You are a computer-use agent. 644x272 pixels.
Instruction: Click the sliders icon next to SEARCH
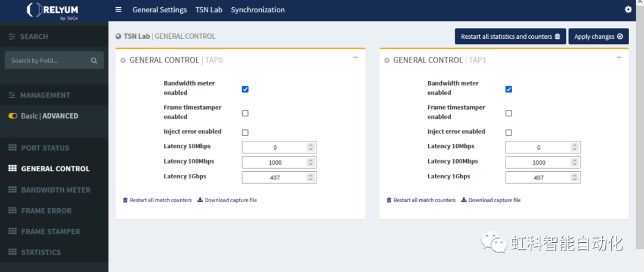13,36
